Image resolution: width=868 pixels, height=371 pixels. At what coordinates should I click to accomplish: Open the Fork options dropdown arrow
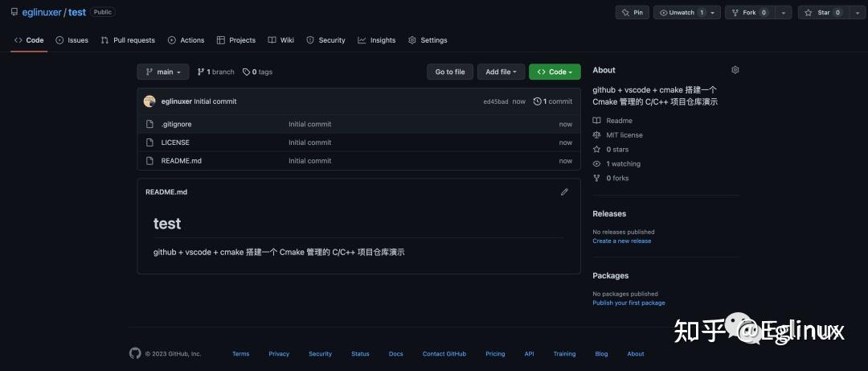[784, 12]
